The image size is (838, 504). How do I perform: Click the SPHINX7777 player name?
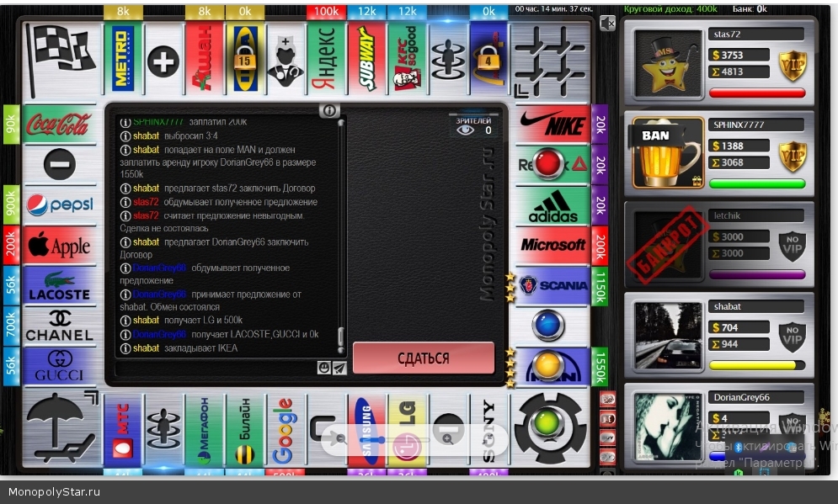pyautogui.click(x=743, y=125)
